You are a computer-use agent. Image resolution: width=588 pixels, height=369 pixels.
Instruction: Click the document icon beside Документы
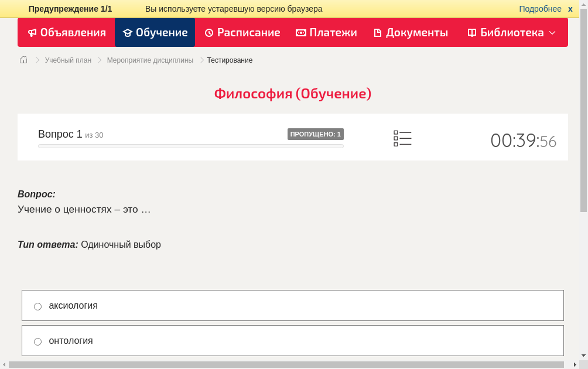pos(378,33)
